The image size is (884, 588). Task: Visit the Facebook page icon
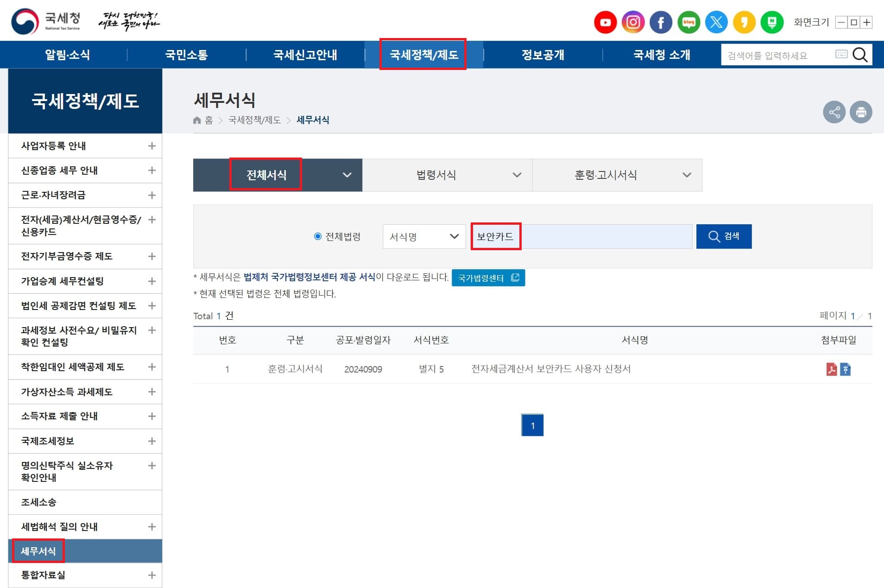click(661, 22)
